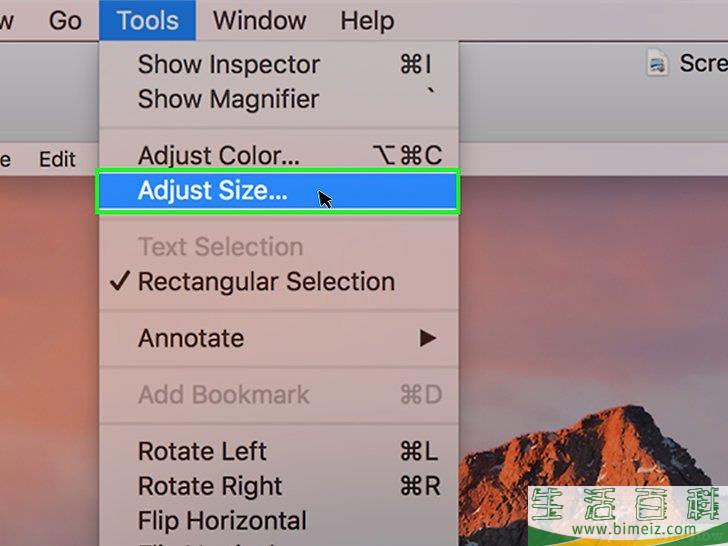Click the Screenshot document file icon
Viewport: 728px width, 546px height.
(657, 63)
